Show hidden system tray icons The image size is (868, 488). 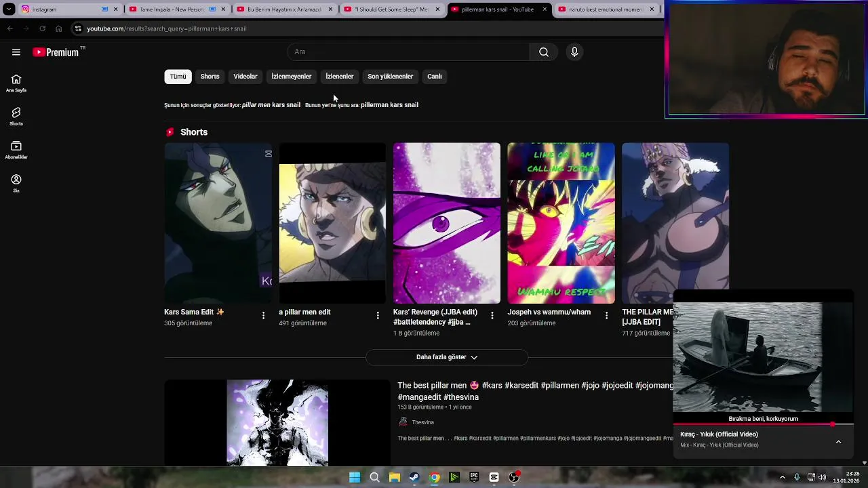(x=782, y=477)
